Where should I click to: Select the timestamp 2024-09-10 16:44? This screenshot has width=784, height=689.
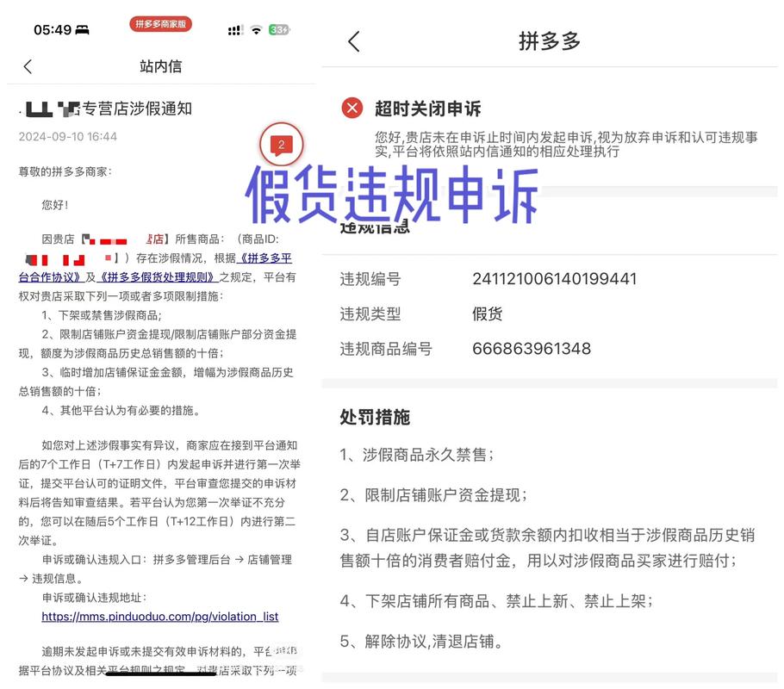68,136
